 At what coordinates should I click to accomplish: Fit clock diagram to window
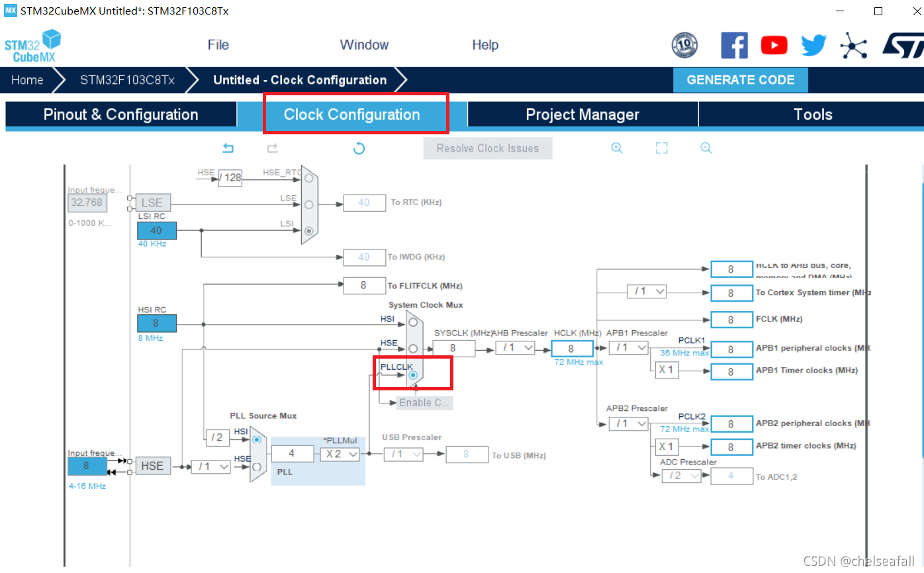pyautogui.click(x=661, y=148)
